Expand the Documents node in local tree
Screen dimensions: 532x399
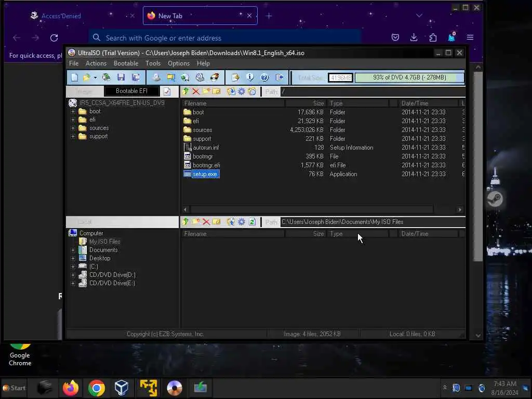tap(73, 250)
